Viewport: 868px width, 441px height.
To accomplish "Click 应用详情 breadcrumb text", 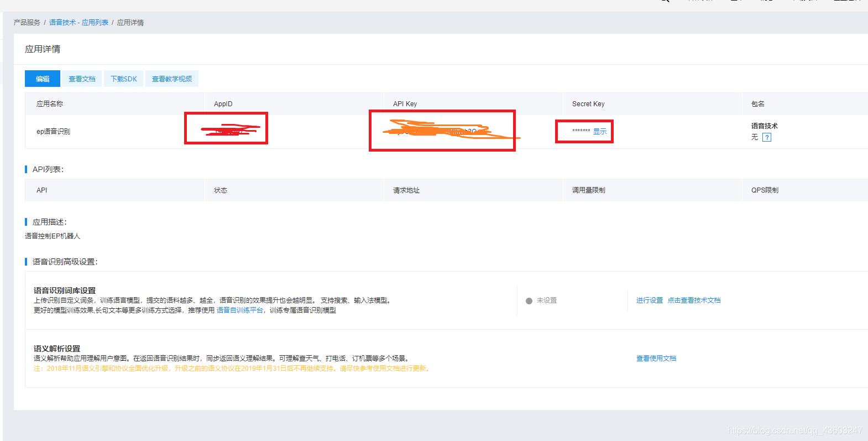I will [130, 23].
